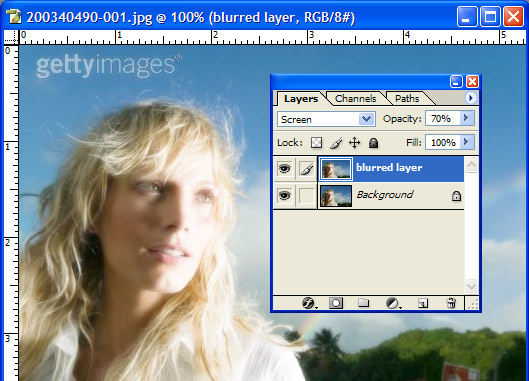529x381 pixels.
Task: Create a new layer set folder
Action: pos(363,303)
